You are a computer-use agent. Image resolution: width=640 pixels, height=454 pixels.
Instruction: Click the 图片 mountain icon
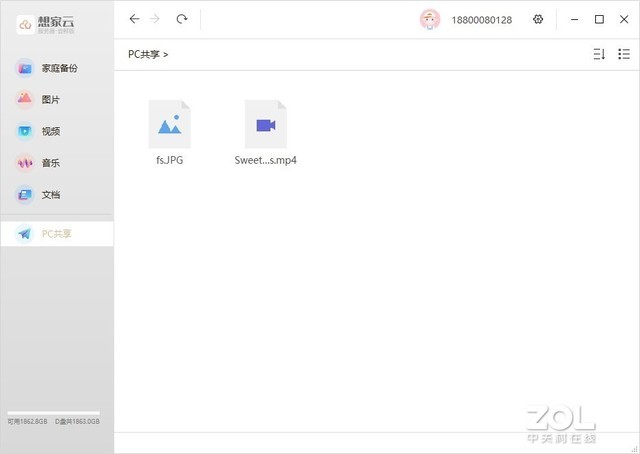24,99
